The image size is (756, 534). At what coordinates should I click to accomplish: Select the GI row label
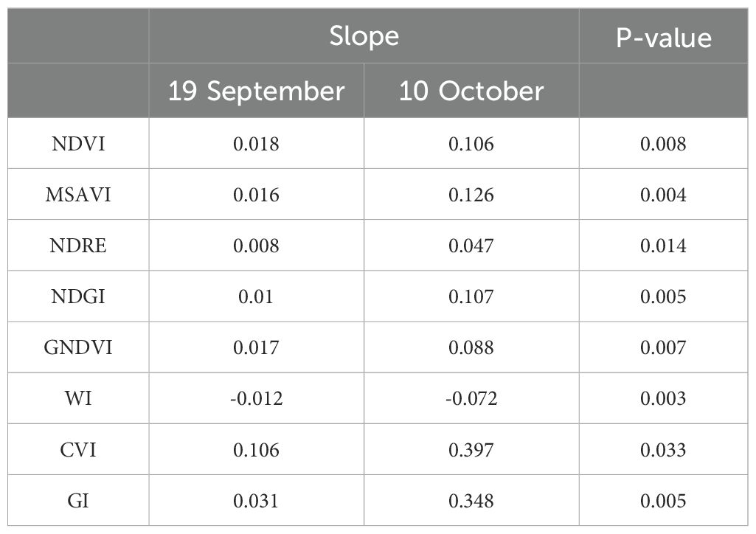[x=78, y=501]
